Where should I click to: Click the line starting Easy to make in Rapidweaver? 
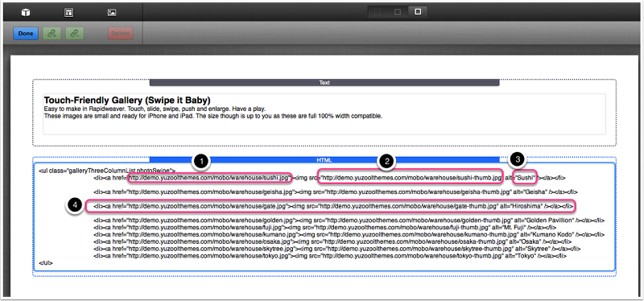[x=155, y=109]
